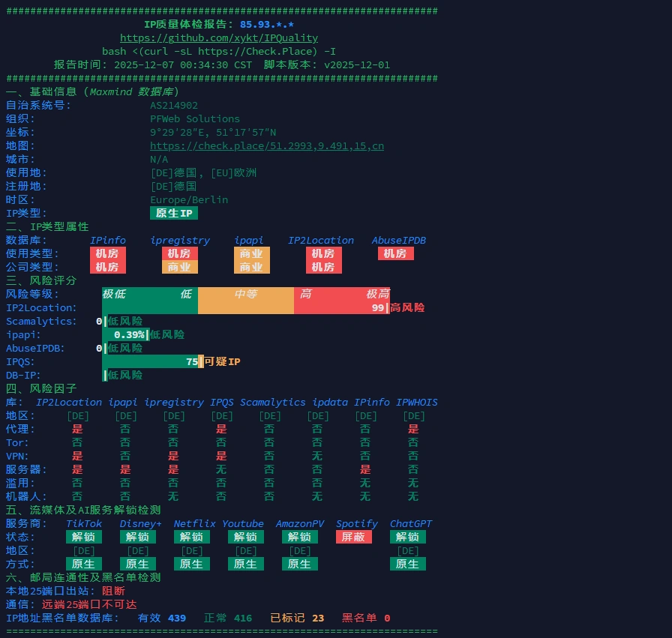Select the AS214902 autonomous system number

174,106
